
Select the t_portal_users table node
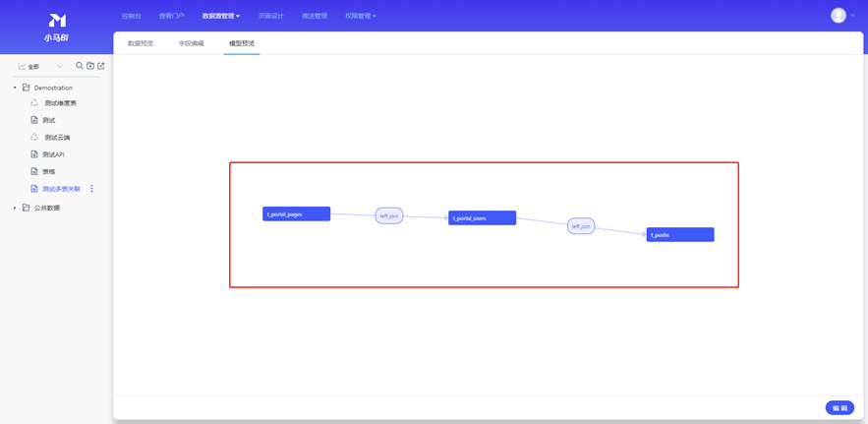[482, 218]
